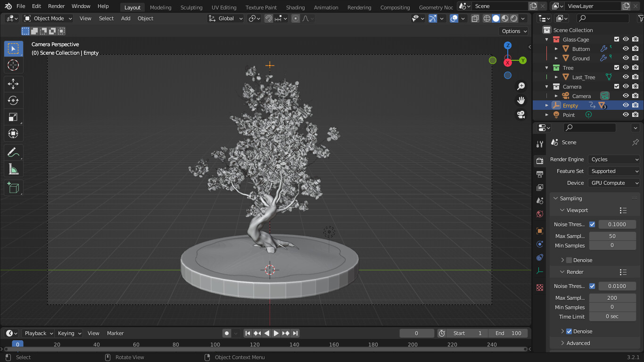Click the Options button in viewport

(514, 31)
